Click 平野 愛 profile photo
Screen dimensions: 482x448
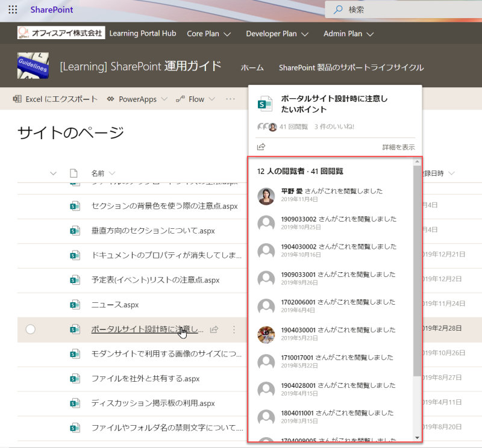point(266,196)
